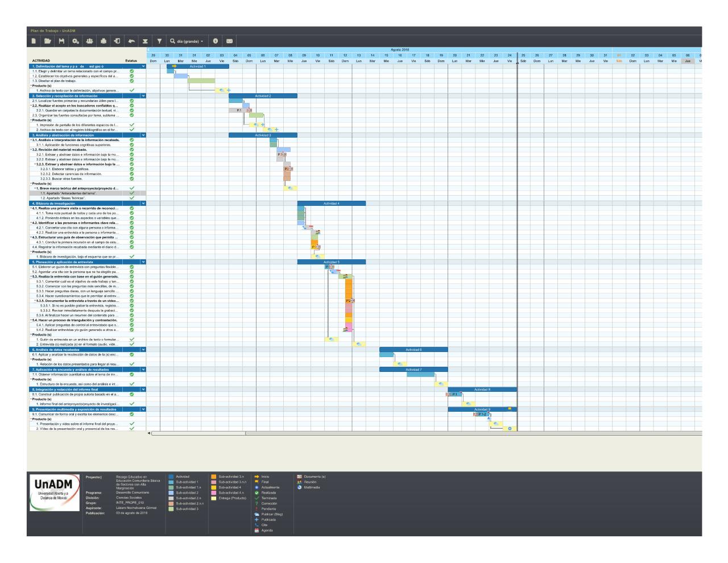Click the funnel filter toolbar icon
Viewport: 728px width, 563px height.
click(x=159, y=41)
